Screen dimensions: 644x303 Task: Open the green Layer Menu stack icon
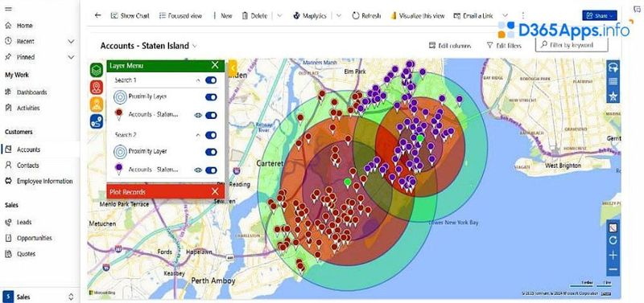[97, 70]
